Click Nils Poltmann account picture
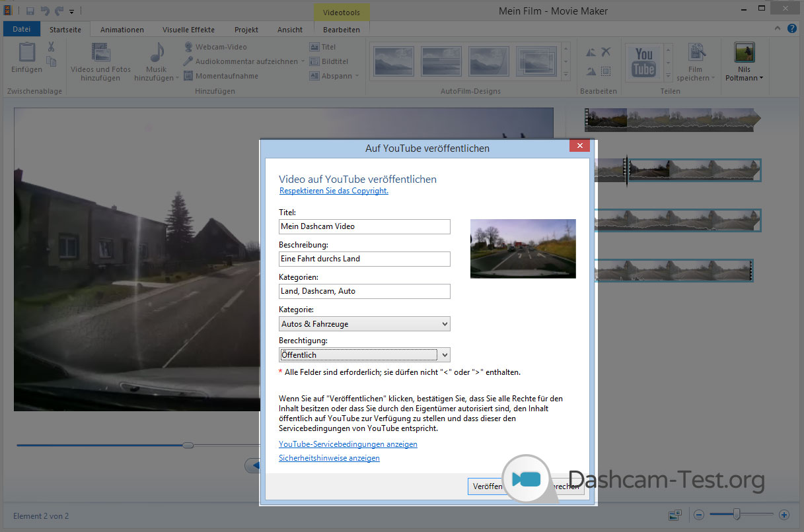The width and height of the screenshot is (804, 532). (x=745, y=52)
